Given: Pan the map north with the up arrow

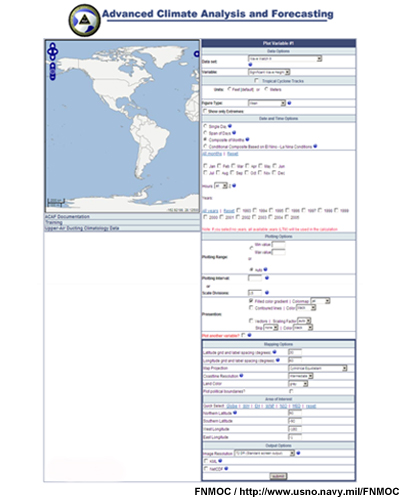Looking at the screenshot, I should [53, 46].
